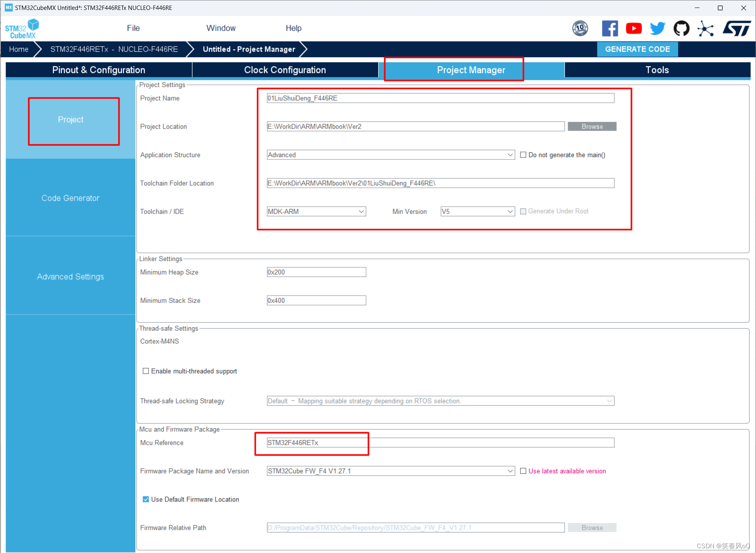Click Browse next to Project Location
Screen dimensions: 756x553
[592, 126]
